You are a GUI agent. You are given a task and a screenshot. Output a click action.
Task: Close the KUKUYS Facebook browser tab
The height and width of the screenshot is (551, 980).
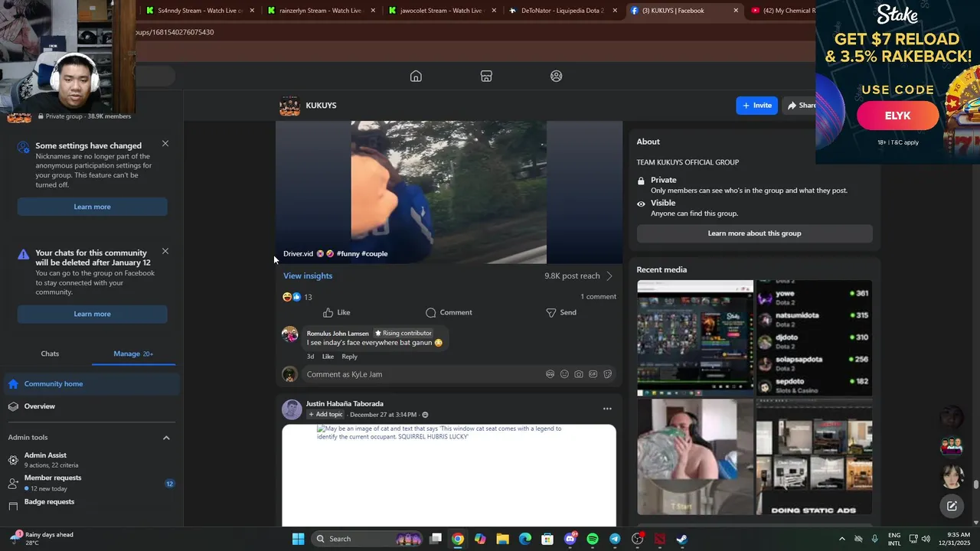coord(736,11)
